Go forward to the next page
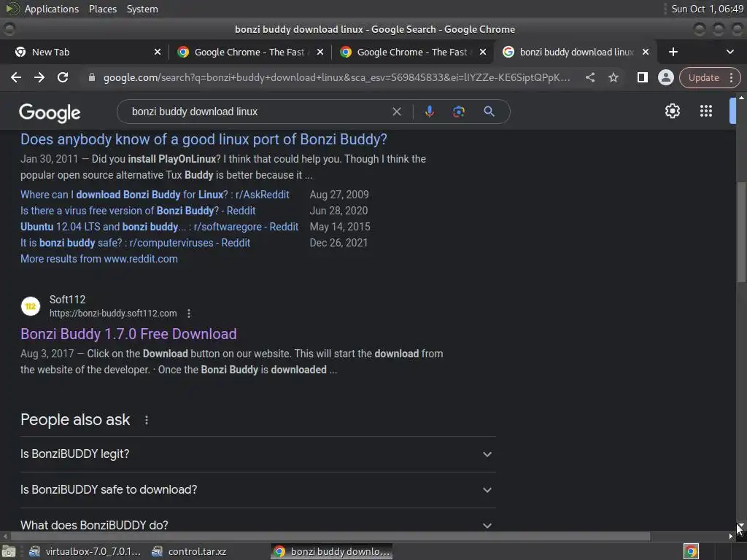Image resolution: width=747 pixels, height=560 pixels. coord(39,77)
